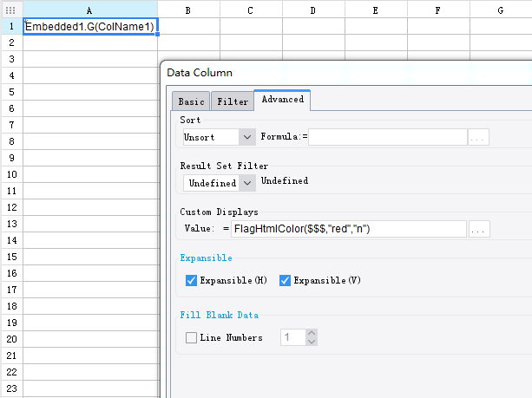This screenshot has height=398, width=532.
Task: Select column D header
Action: click(x=313, y=10)
